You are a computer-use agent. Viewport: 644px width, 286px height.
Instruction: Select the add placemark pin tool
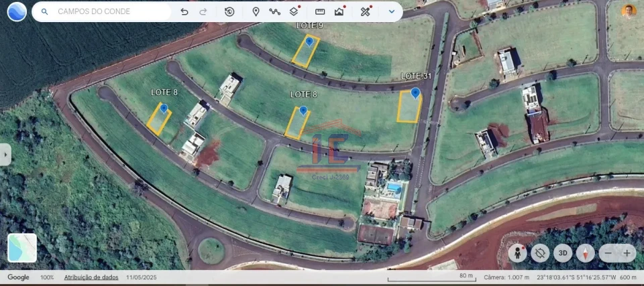pos(256,11)
